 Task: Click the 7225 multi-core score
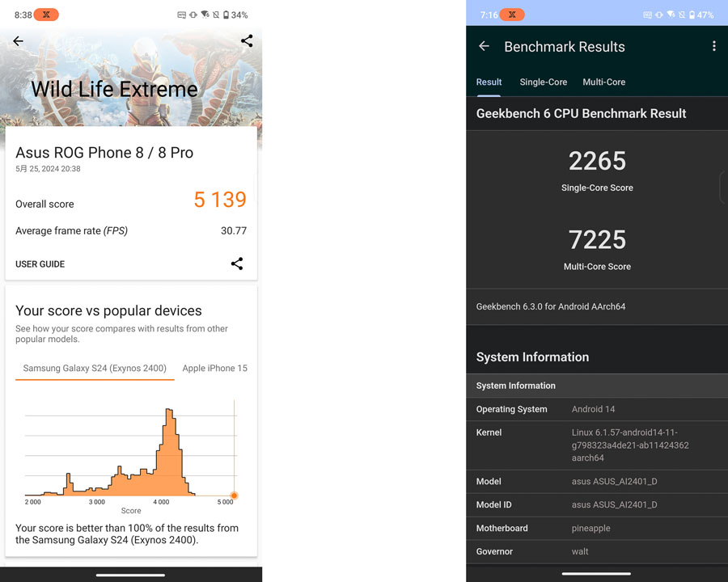(x=597, y=240)
